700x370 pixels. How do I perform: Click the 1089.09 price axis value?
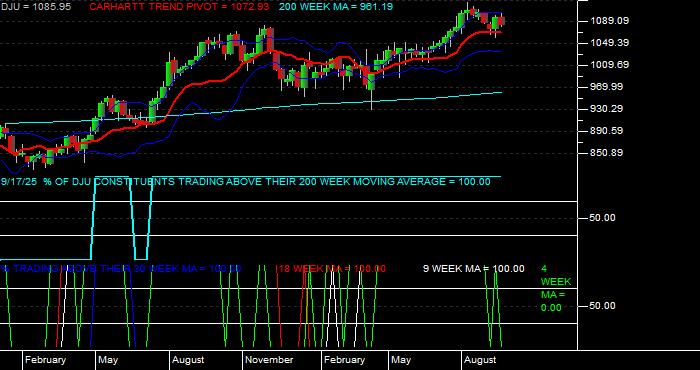[x=610, y=21]
